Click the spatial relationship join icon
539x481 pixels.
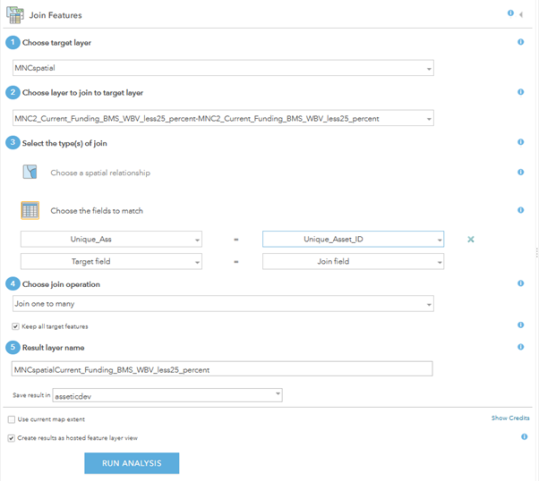(30, 172)
